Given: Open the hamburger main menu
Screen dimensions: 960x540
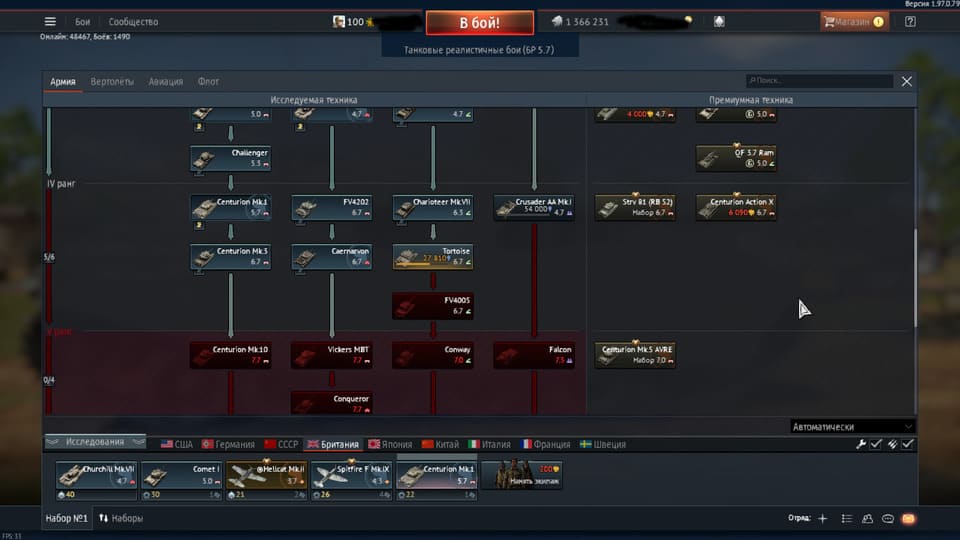Looking at the screenshot, I should pyautogui.click(x=50, y=21).
